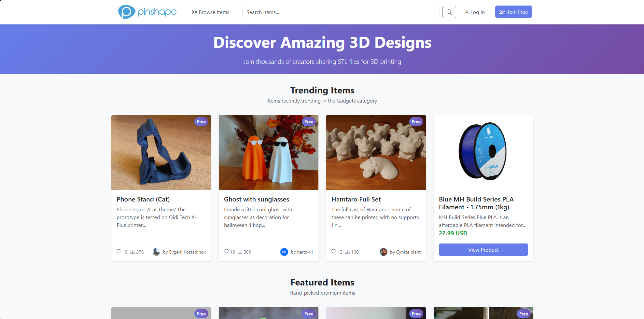Open the Hamtaro Full Set title
This screenshot has width=644, height=319.
click(356, 199)
